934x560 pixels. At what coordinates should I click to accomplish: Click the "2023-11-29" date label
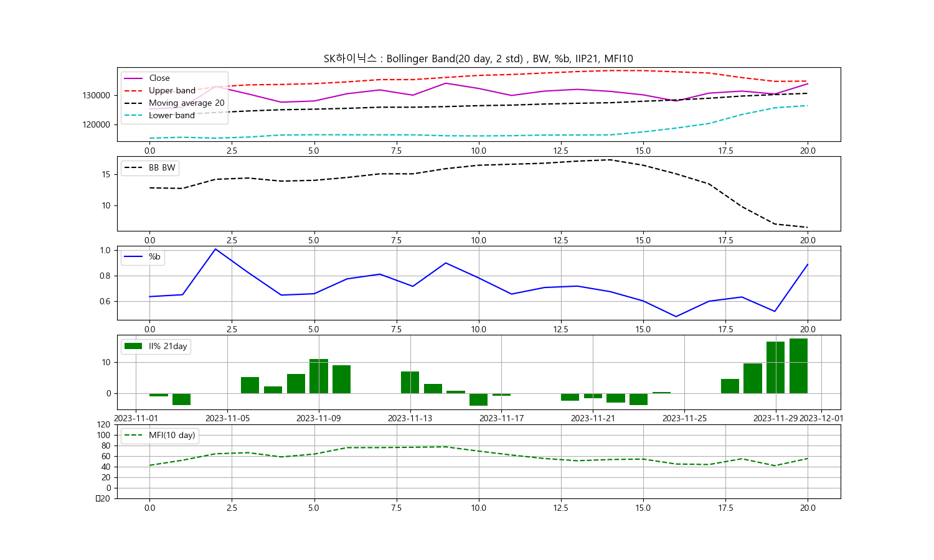[x=775, y=419]
